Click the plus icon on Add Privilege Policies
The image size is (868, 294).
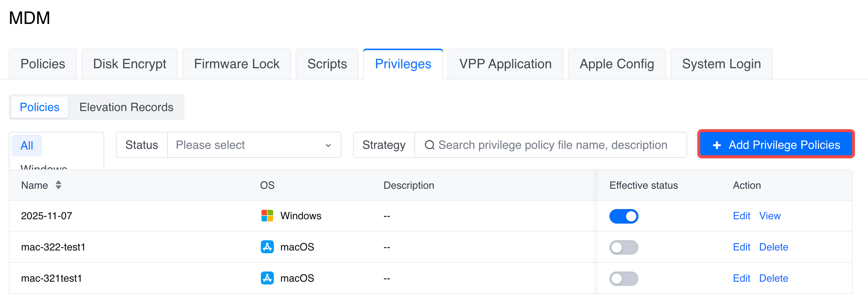[x=717, y=145]
